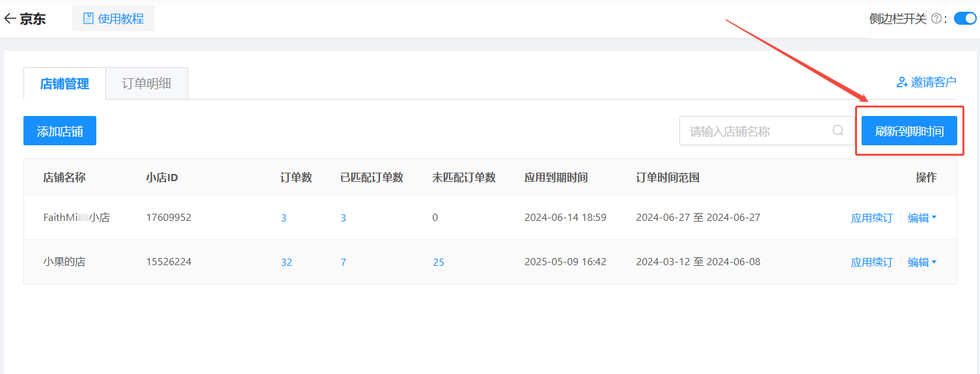Click the 邀请客户 link text
The height and width of the screenshot is (374, 980).
(x=933, y=82)
